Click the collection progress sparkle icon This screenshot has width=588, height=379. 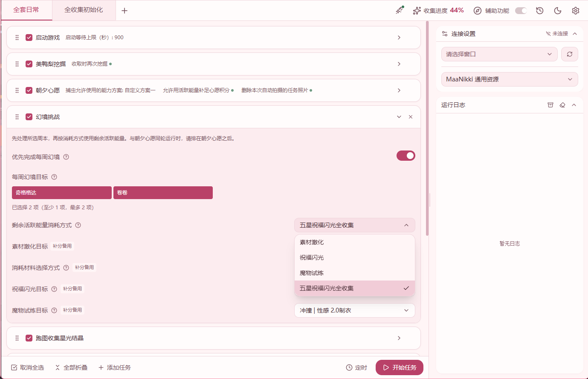(417, 11)
